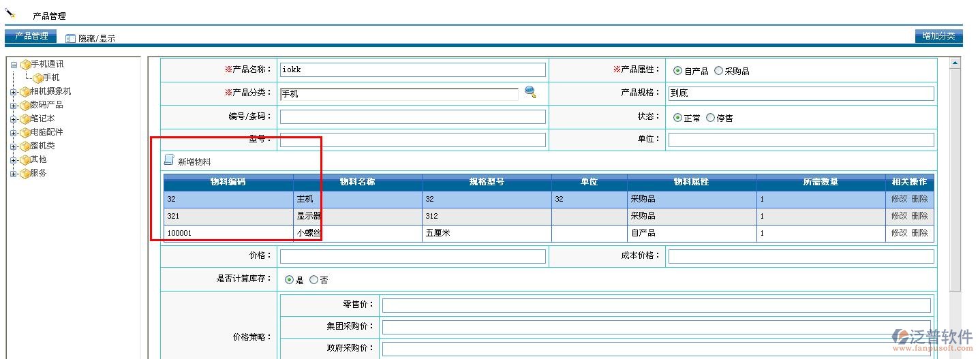Click the 型号 input field
Image resolution: width=980 pixels, height=359 pixels.
click(x=413, y=140)
